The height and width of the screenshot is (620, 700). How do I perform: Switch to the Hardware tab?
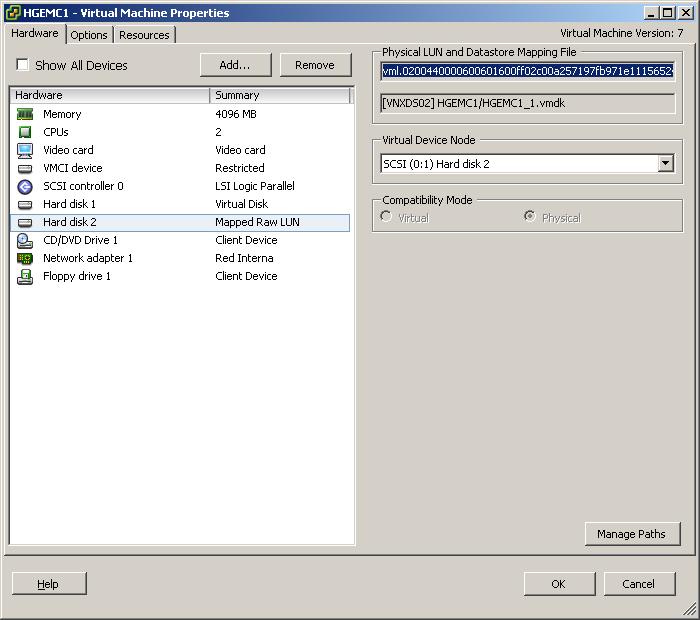35,33
